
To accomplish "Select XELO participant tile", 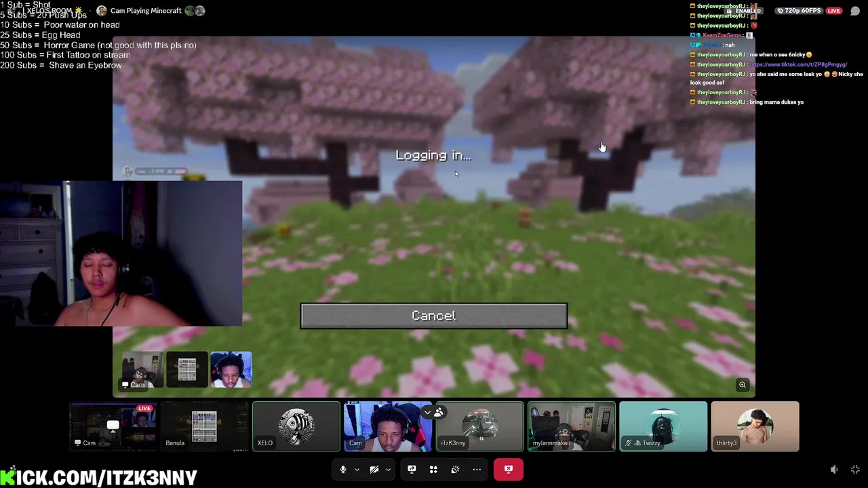I will coord(296,426).
